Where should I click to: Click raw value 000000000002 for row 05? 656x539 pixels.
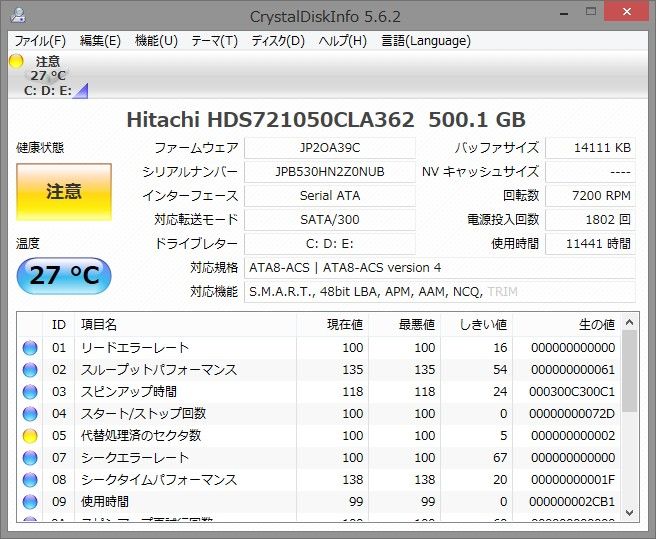click(573, 436)
